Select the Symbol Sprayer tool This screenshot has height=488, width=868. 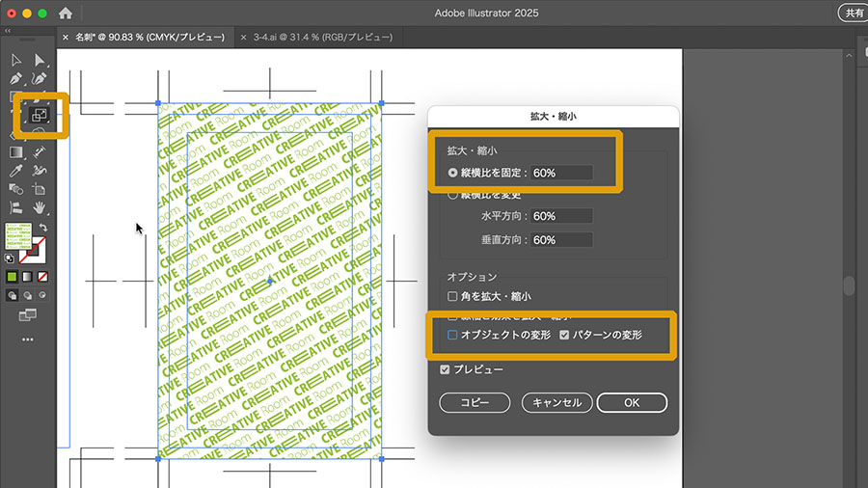pyautogui.click(x=39, y=171)
